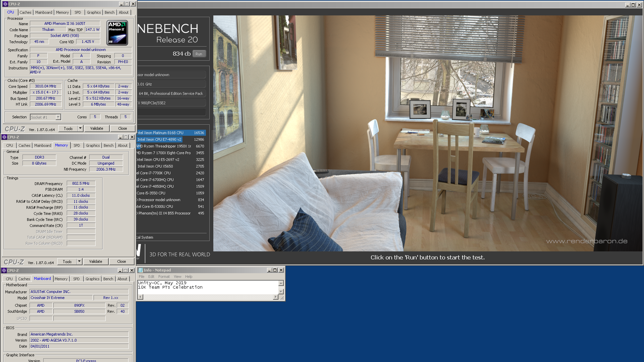The width and height of the screenshot is (644, 362).
Task: Open Caches tab in Mainboard CPU-Z window
Action: tap(24, 279)
